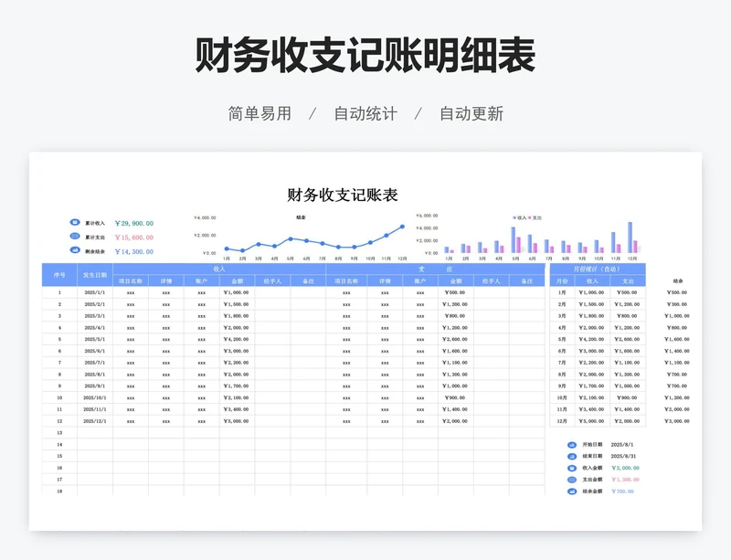Click the green 收入金额 value ¥2,000.00
Viewport: 731px width, 560px height.
click(x=626, y=468)
